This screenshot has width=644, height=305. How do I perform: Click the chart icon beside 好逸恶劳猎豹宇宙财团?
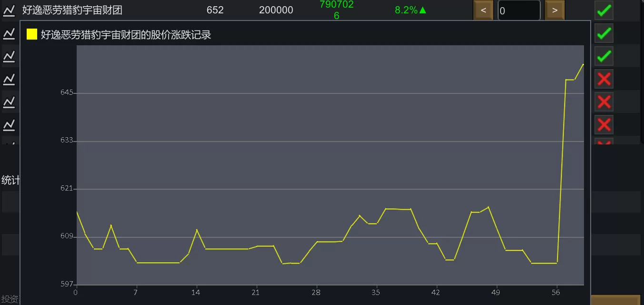pyautogui.click(x=9, y=11)
